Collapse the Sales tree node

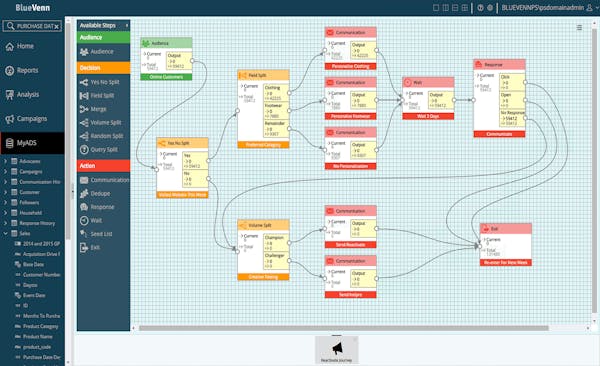click(5, 233)
